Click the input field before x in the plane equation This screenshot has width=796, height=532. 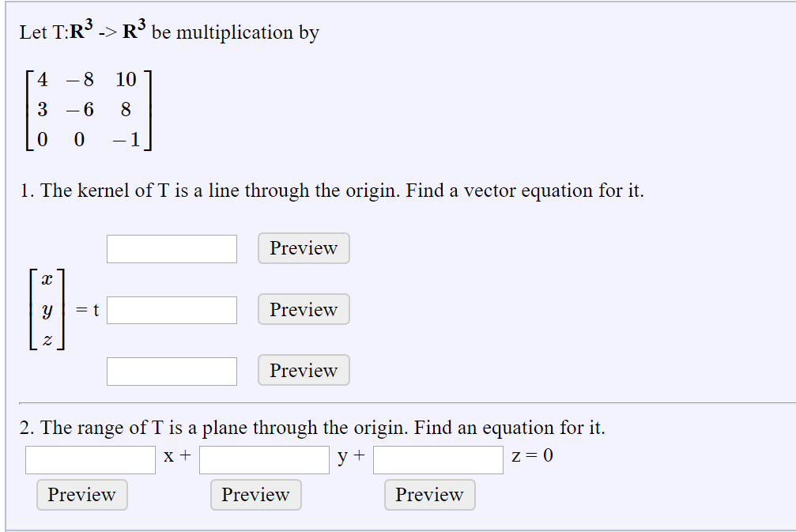point(90,458)
